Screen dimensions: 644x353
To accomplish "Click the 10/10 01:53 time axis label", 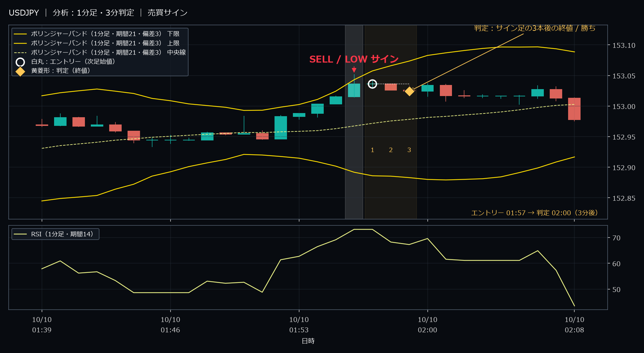I will pyautogui.click(x=299, y=325).
